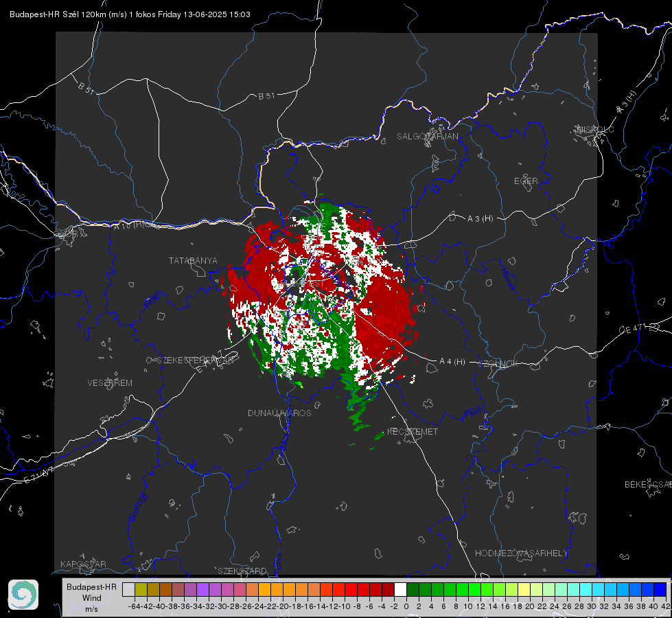Select the blue legend swatch between 40 and 42
The width and height of the screenshot is (672, 618).
pos(660,589)
